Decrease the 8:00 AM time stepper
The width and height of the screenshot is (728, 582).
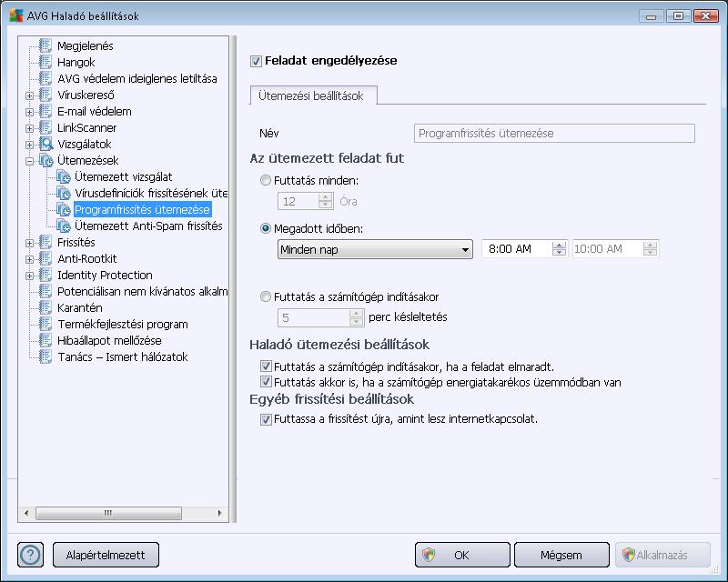(559, 253)
